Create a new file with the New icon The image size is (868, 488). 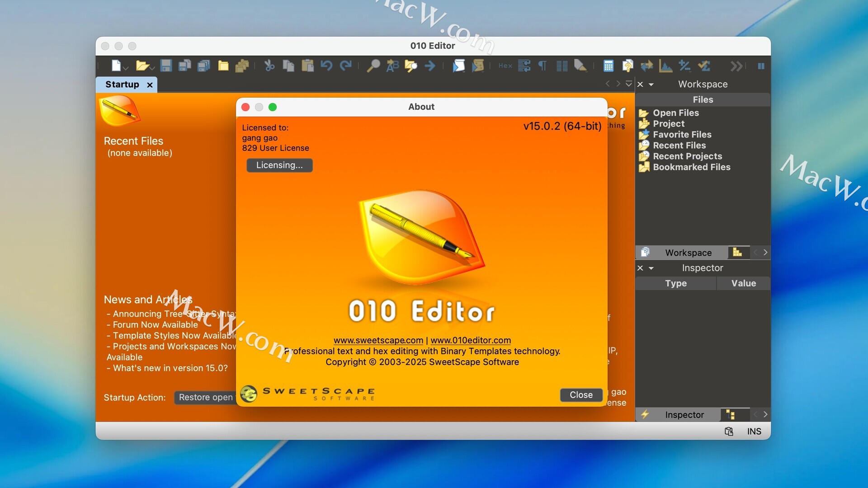coord(116,66)
